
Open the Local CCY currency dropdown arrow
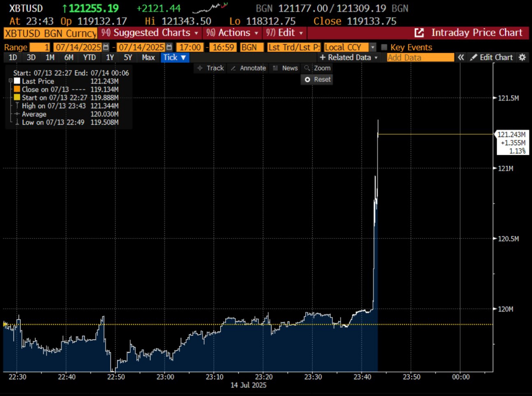coord(373,47)
